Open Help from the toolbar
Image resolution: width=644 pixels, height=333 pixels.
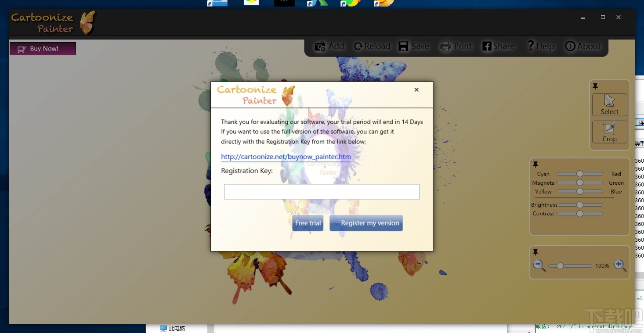pyautogui.click(x=540, y=46)
